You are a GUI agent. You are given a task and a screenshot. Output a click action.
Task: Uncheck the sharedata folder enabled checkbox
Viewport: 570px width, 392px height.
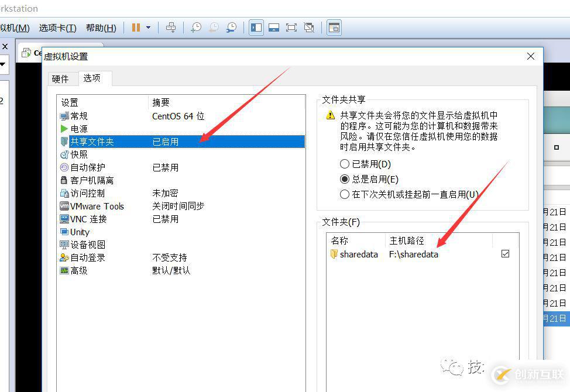[505, 254]
